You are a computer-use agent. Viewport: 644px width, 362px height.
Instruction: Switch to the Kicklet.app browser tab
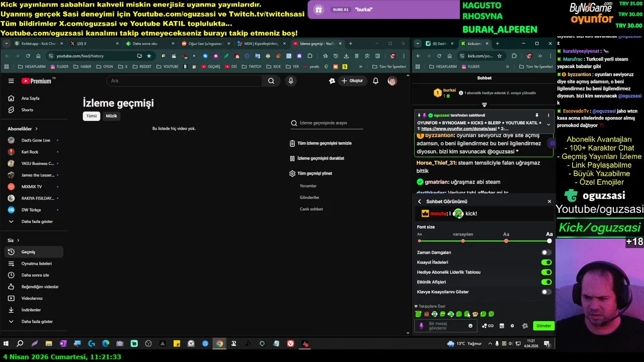[38, 44]
